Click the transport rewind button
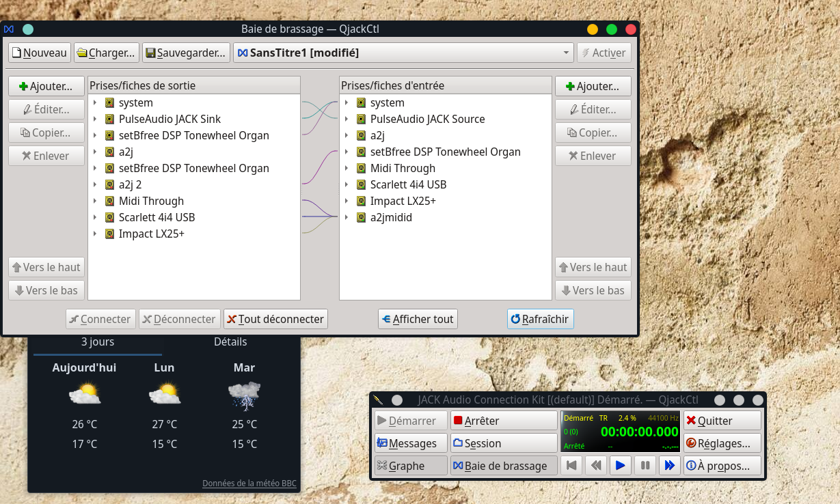This screenshot has height=504, width=840. [596, 466]
